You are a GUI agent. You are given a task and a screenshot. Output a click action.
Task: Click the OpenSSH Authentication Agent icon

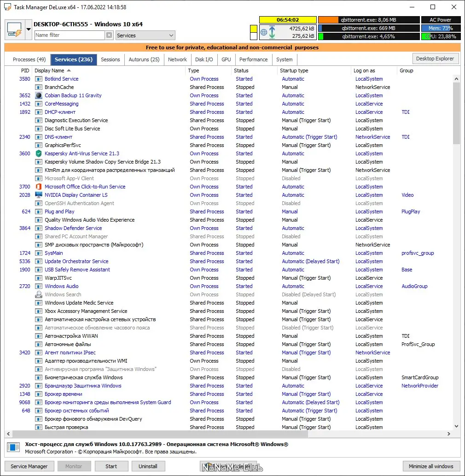coord(39,203)
